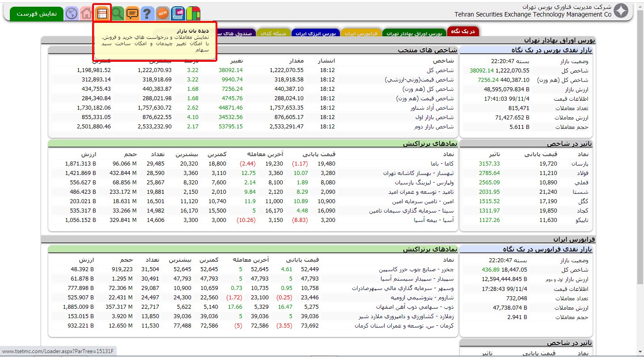Open کگل in the index effect list
The height and width of the screenshot is (358, 644).
click(x=584, y=201)
